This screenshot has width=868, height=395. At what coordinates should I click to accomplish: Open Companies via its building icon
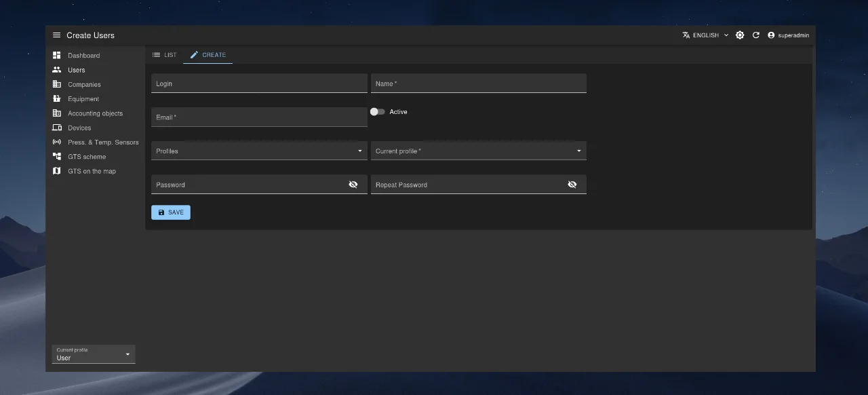coord(57,85)
